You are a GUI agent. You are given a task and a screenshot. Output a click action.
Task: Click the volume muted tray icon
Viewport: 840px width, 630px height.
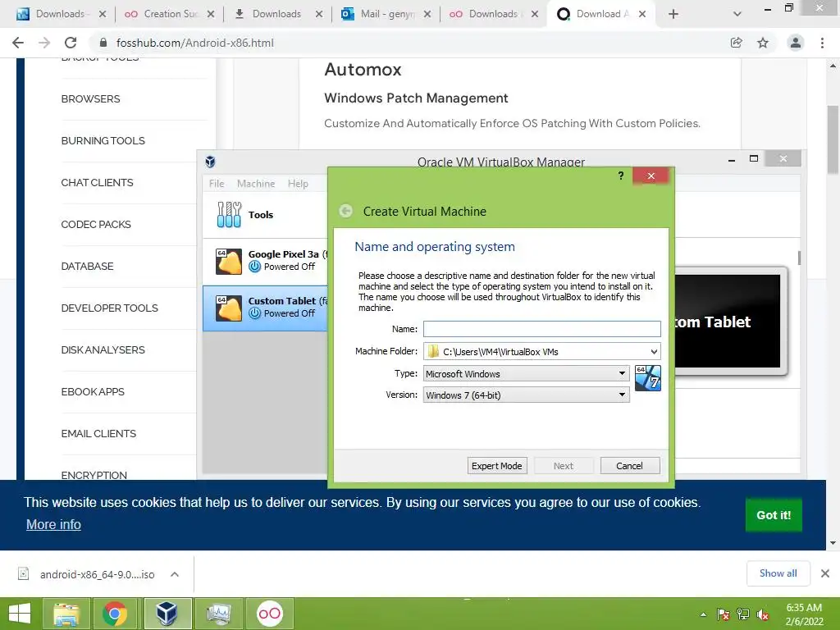click(763, 615)
